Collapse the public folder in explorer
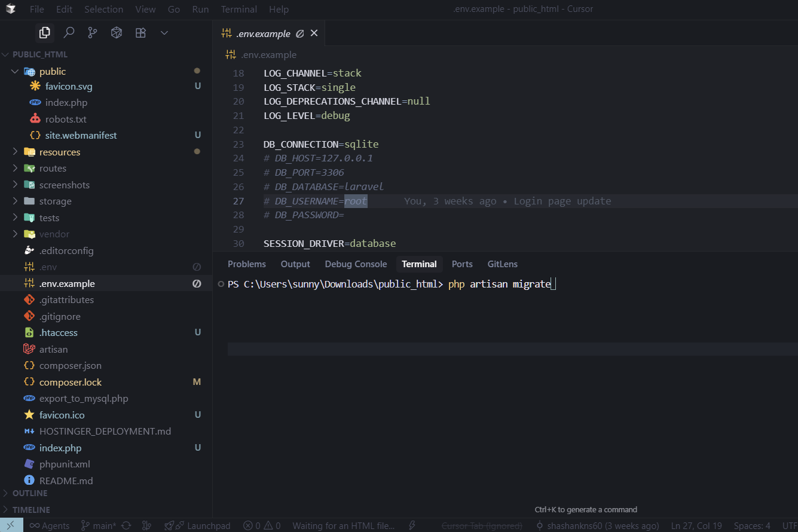The width and height of the screenshot is (798, 532). click(15, 72)
